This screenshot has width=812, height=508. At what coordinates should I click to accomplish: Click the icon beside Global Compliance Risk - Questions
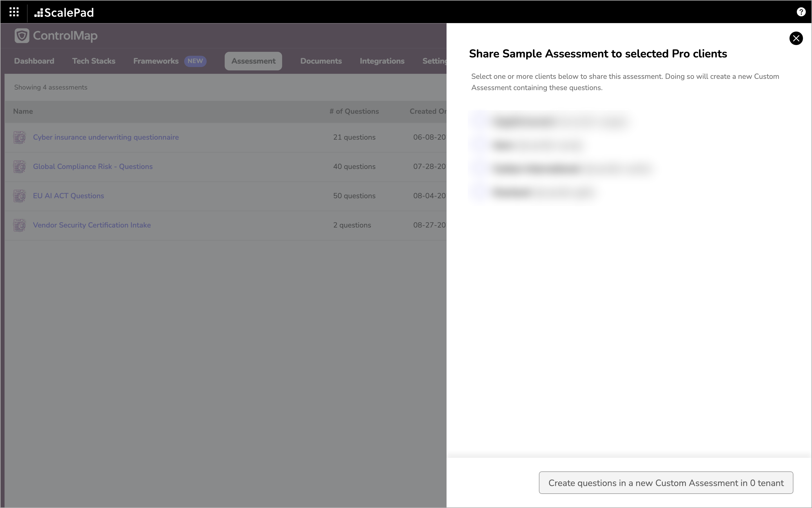(20, 167)
